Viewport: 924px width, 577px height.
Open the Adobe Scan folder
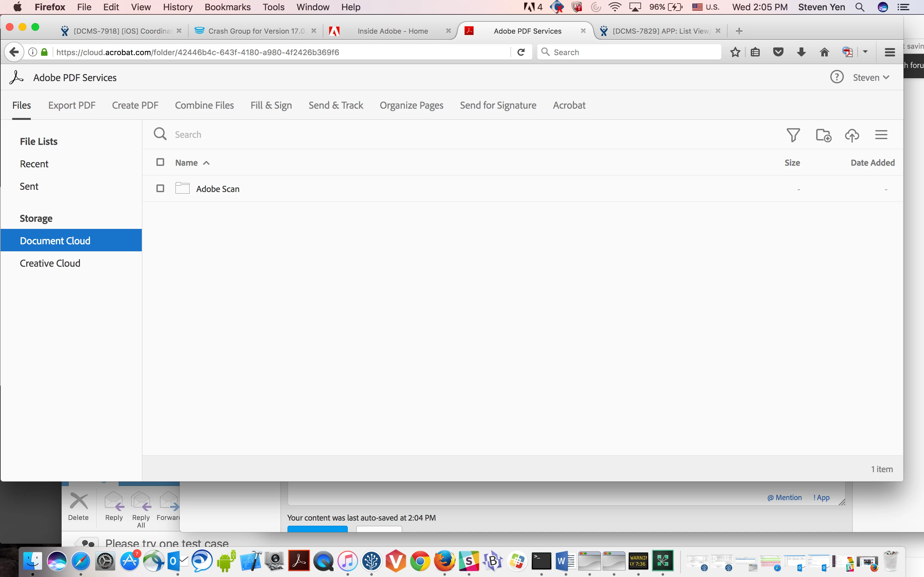point(218,189)
